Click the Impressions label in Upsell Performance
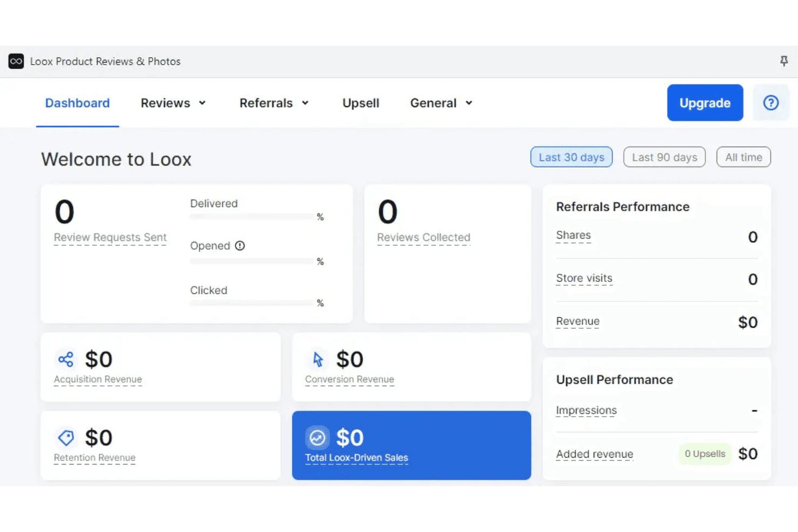798x532 pixels. 586,411
